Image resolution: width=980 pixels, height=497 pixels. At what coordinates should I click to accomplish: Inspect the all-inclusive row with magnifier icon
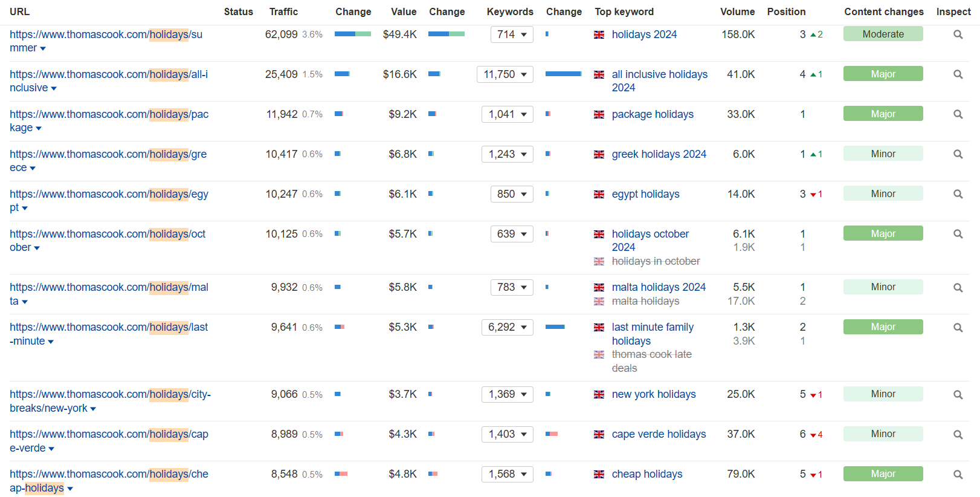(x=958, y=74)
